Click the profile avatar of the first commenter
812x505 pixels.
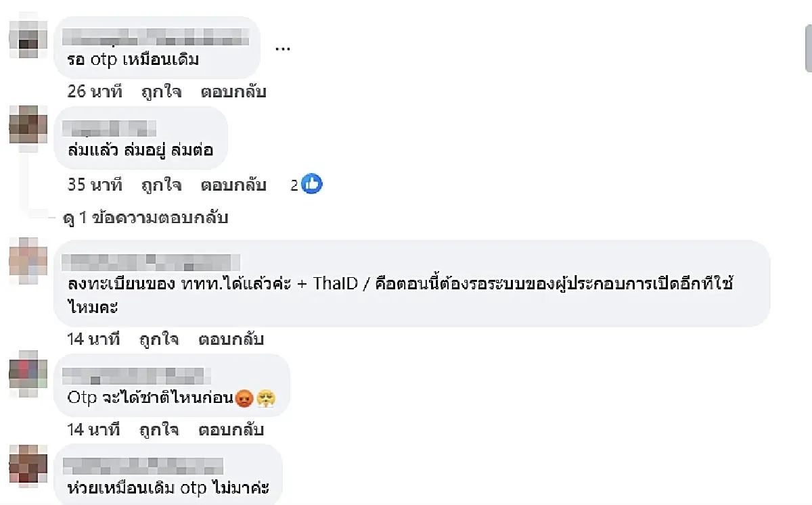click(27, 39)
